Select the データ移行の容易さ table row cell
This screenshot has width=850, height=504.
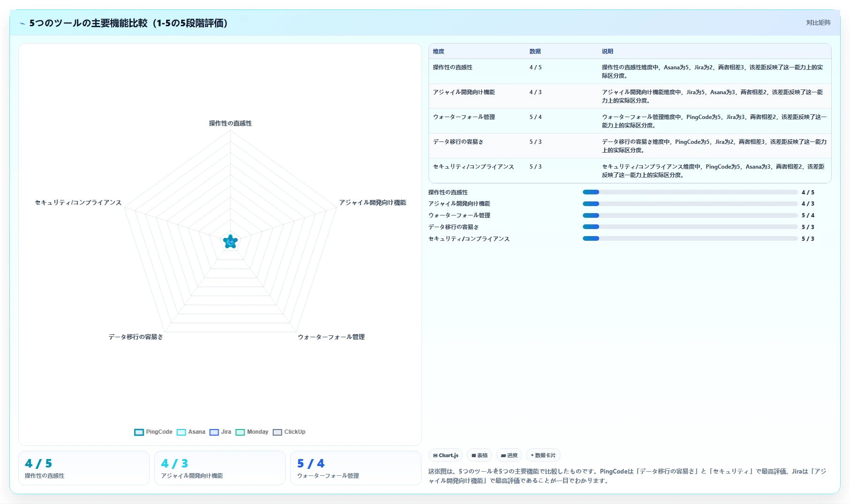tap(458, 142)
